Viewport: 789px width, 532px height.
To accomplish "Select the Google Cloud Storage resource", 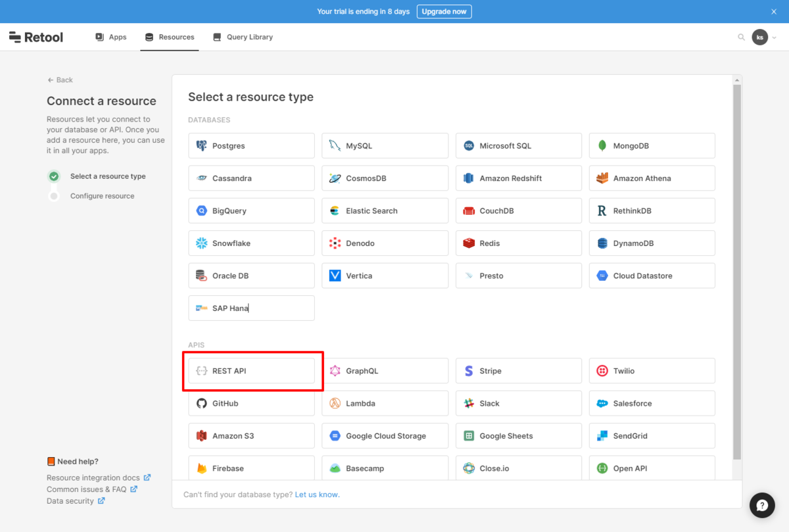I will click(385, 436).
